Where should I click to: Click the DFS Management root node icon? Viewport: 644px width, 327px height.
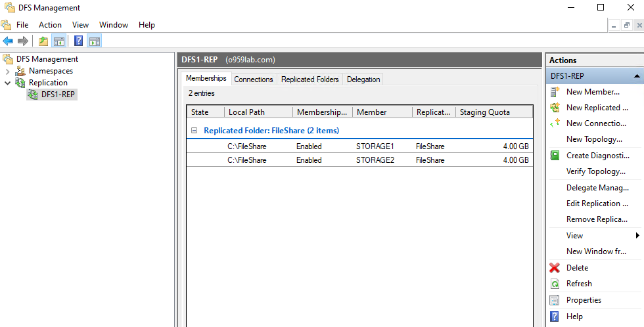(x=8, y=59)
